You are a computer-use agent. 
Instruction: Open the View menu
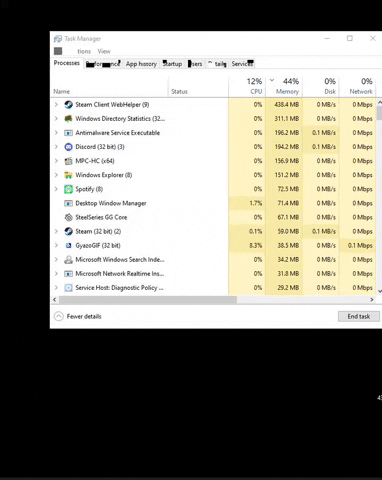coord(104,51)
